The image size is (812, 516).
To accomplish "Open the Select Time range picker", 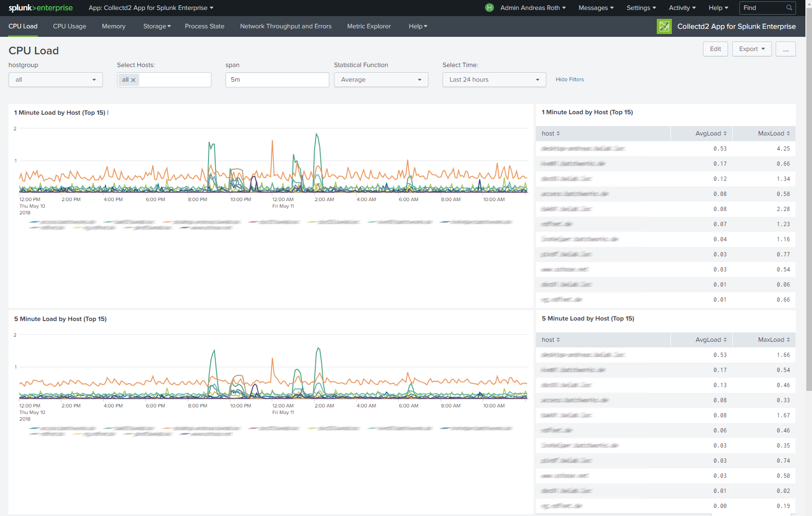I will coord(494,80).
